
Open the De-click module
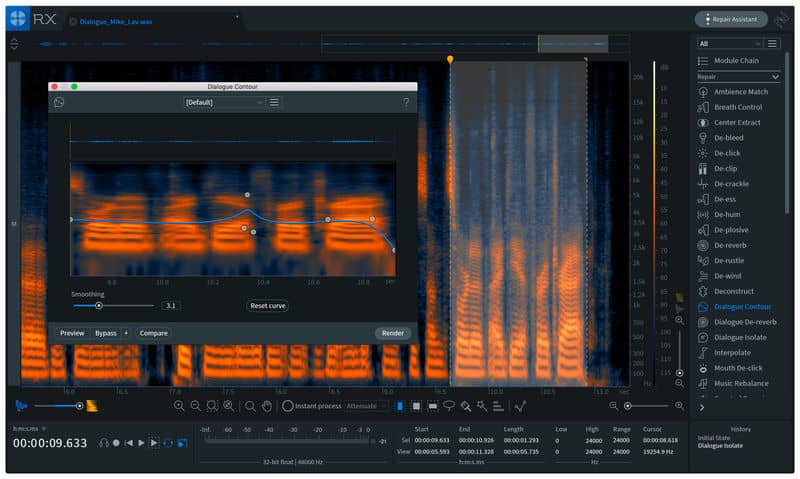(x=719, y=153)
